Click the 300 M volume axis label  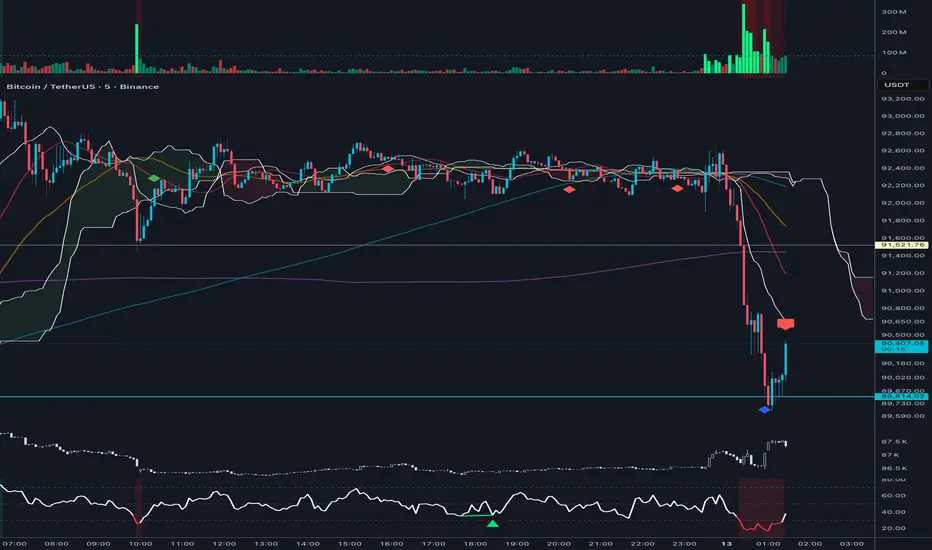[894, 12]
